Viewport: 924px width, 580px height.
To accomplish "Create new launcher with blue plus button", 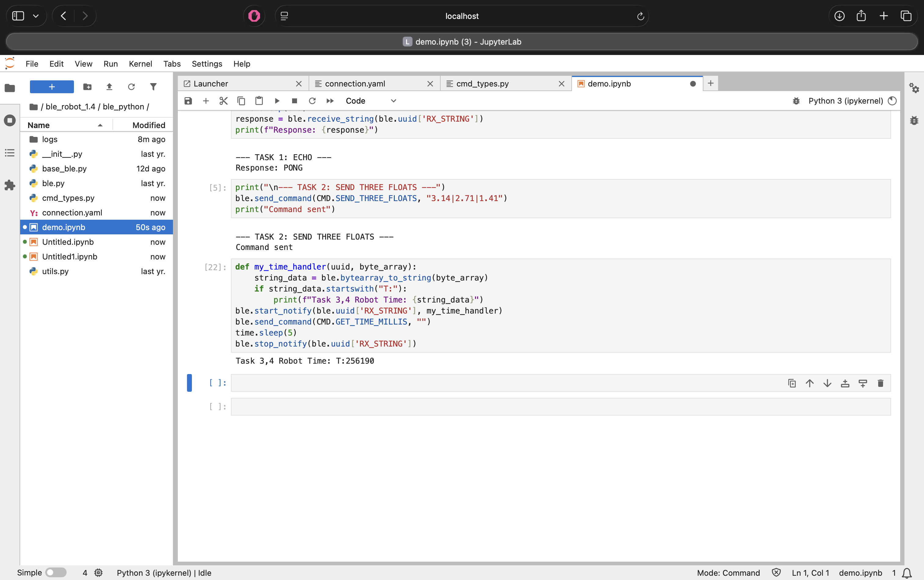I will (51, 87).
